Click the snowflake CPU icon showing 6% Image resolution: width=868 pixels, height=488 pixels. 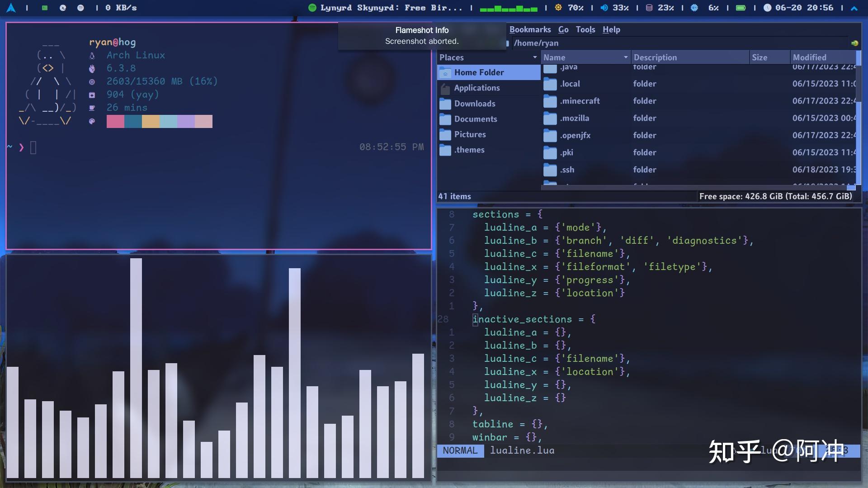694,7
